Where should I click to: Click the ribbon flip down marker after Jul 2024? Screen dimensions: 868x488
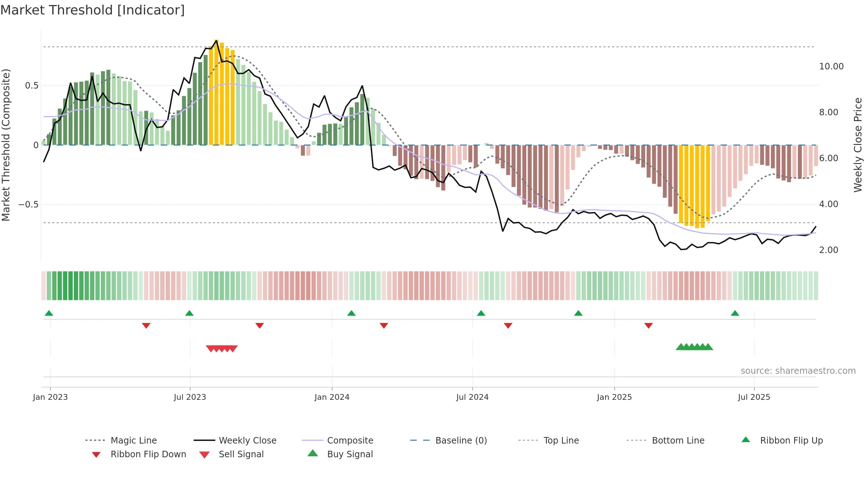[x=508, y=326]
